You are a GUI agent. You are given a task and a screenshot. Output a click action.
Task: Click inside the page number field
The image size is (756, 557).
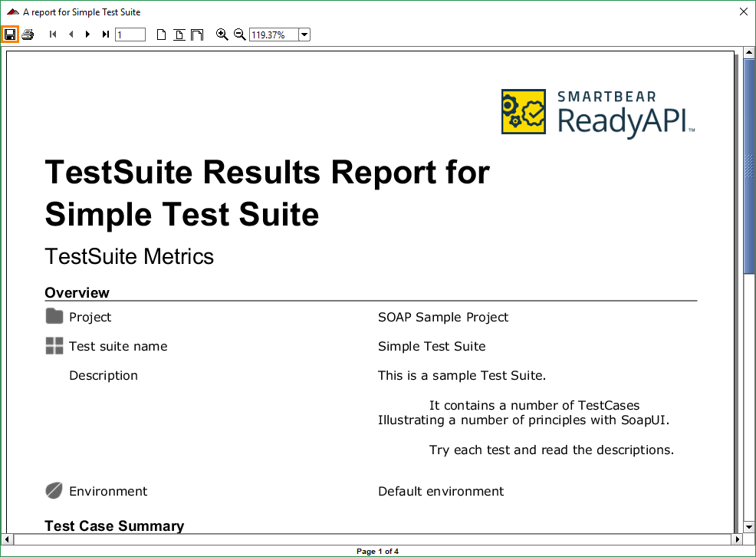(129, 34)
